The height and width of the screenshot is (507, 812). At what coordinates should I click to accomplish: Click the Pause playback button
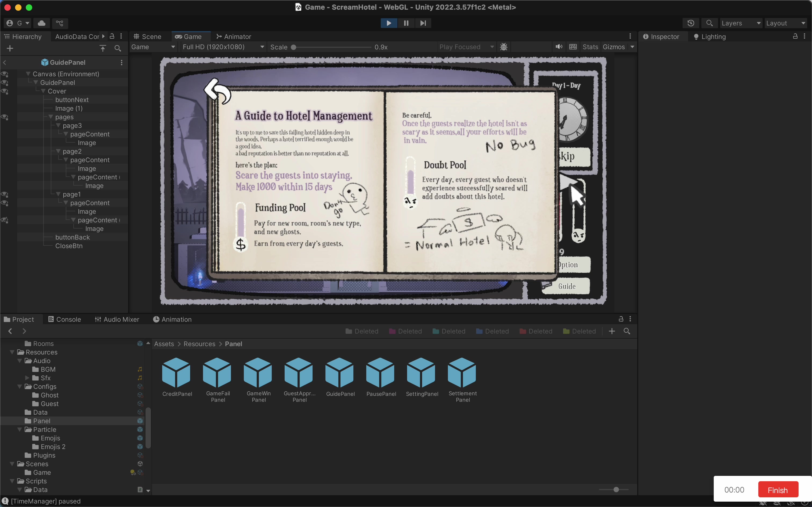(406, 23)
